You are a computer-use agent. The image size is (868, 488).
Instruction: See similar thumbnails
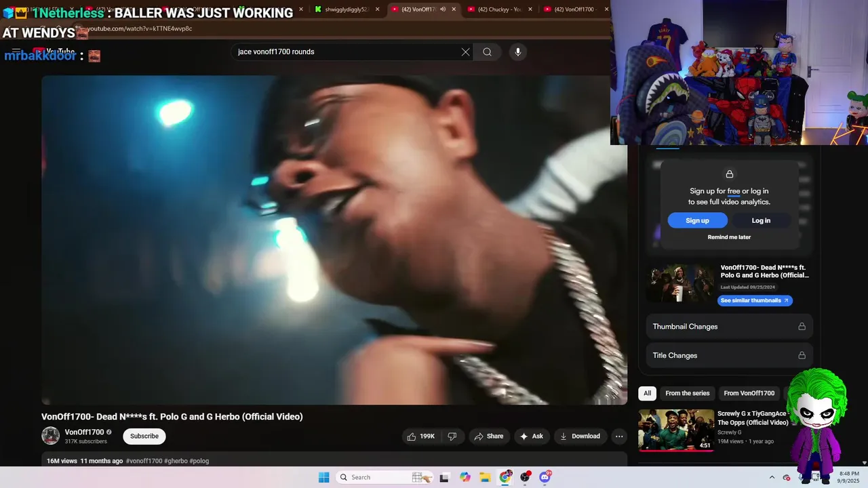click(755, 300)
